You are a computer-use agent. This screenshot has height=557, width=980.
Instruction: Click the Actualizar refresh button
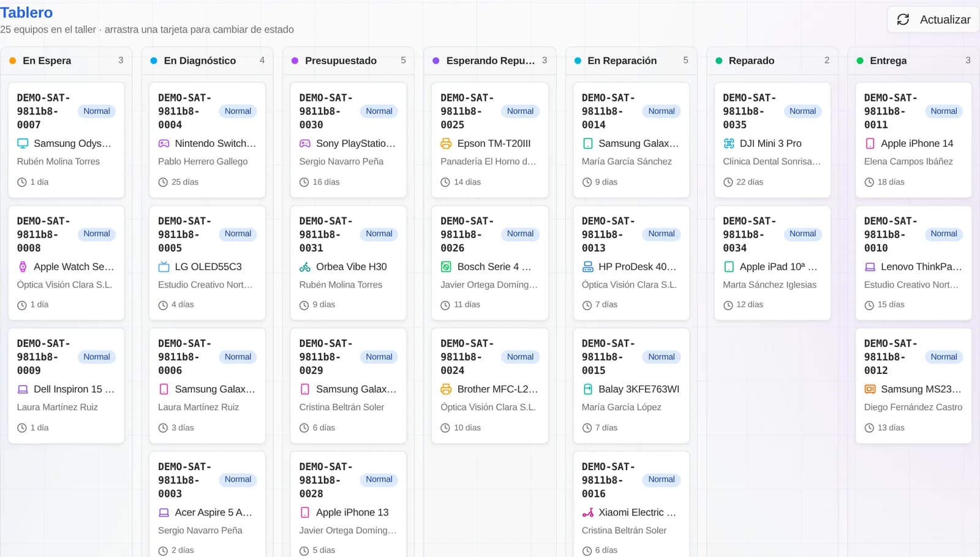coord(933,20)
